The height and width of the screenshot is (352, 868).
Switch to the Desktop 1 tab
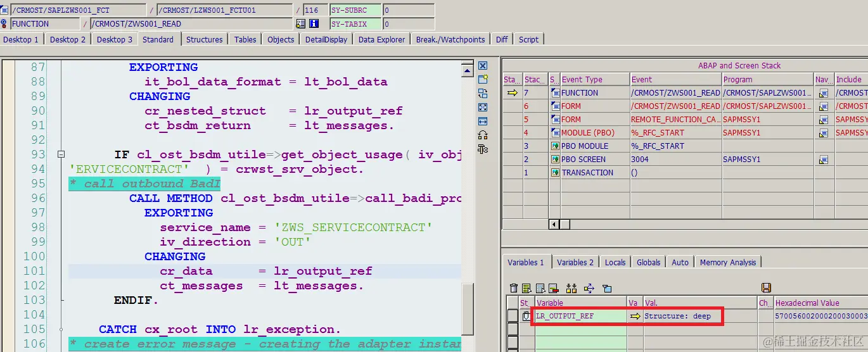pos(21,39)
